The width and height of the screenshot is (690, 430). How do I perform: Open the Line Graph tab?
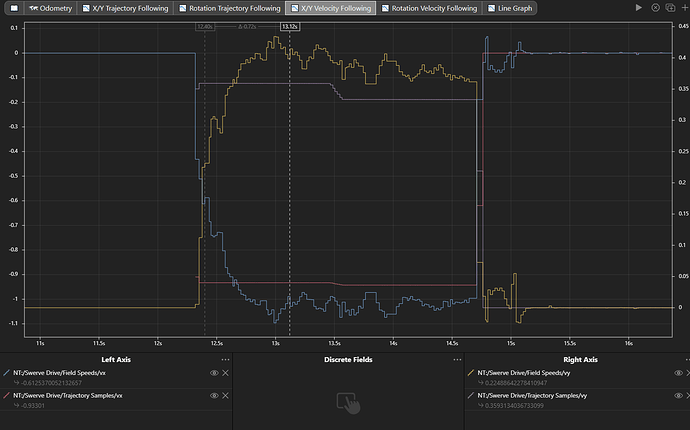[x=510, y=8]
